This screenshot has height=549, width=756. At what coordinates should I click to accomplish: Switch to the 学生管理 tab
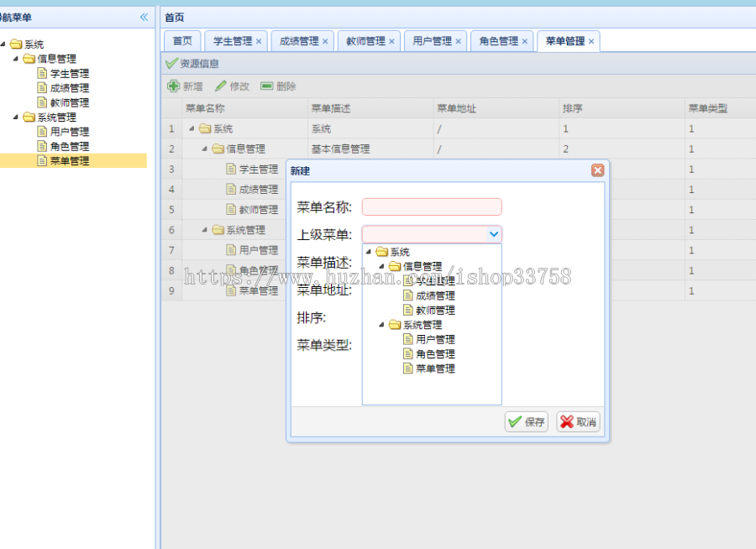point(233,41)
